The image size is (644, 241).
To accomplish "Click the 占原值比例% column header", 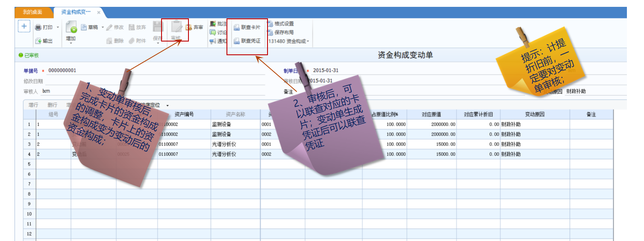I will tap(385, 114).
